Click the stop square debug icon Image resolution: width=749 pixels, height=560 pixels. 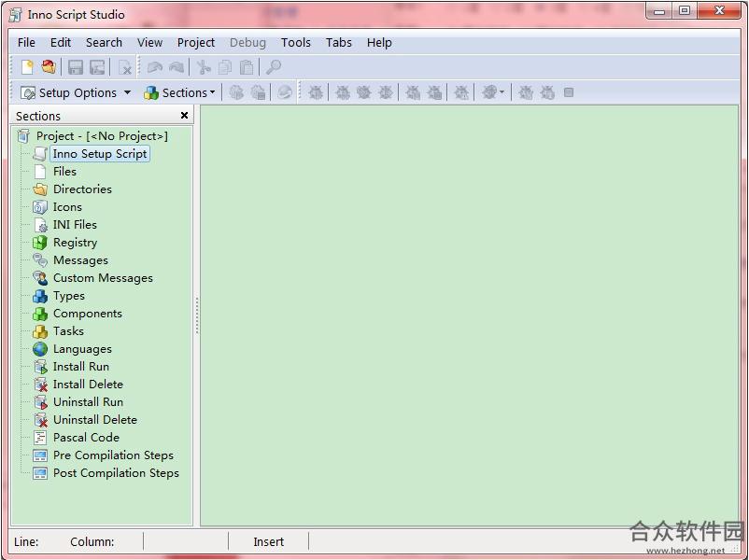tap(569, 92)
